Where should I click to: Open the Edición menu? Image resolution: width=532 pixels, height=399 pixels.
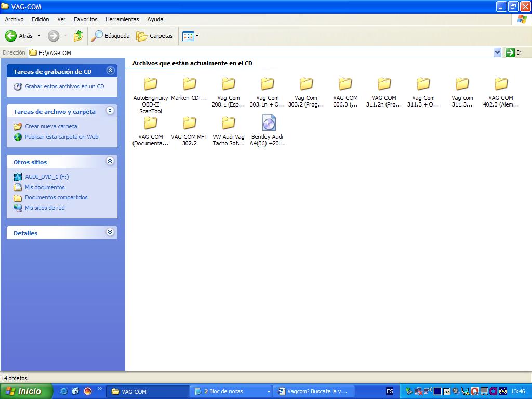tap(41, 19)
